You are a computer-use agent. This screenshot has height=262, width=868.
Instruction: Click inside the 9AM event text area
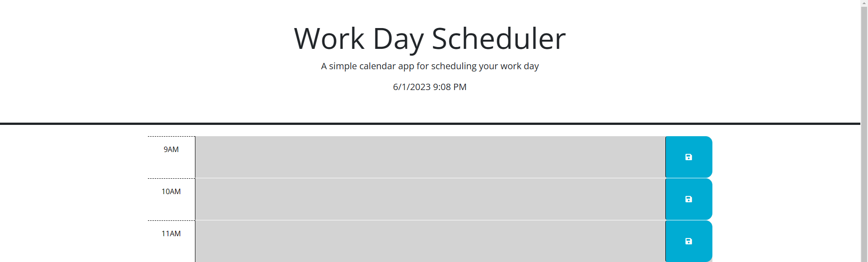430,157
